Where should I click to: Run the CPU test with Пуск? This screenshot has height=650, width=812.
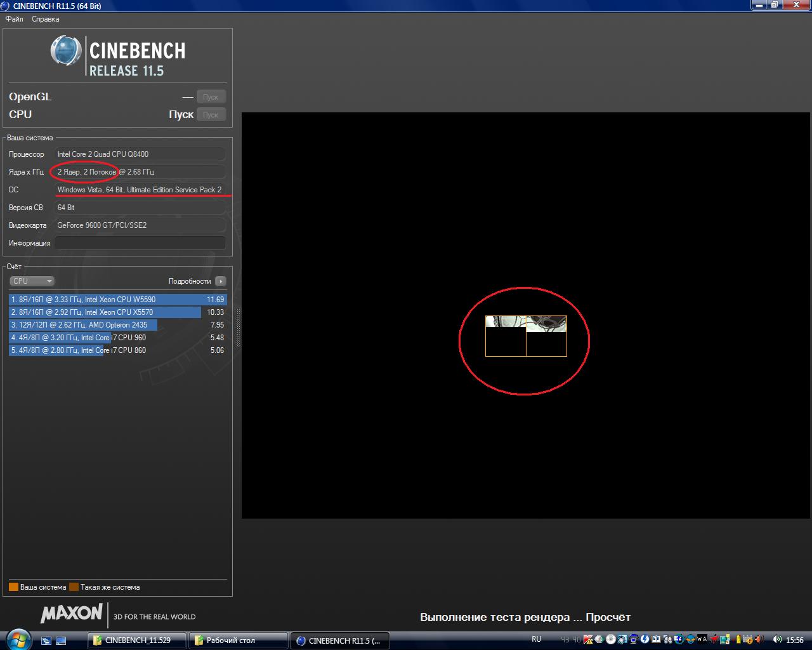[211, 115]
